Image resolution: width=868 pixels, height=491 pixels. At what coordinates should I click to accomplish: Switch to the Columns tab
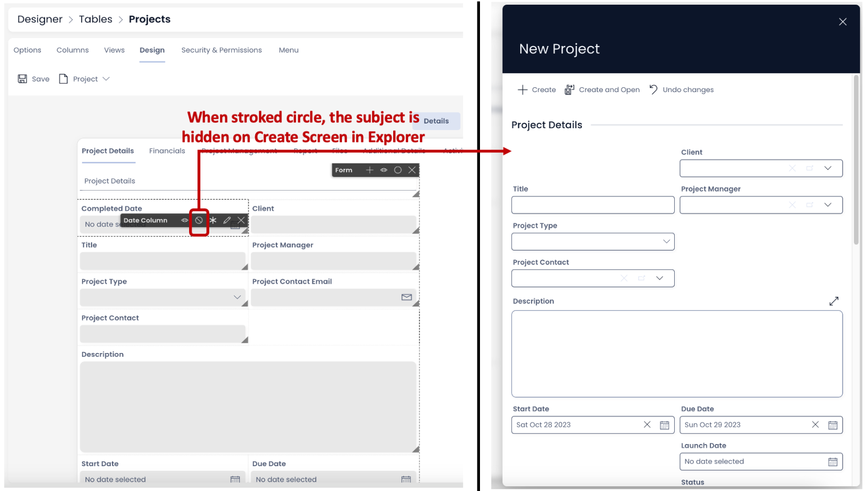click(x=72, y=50)
